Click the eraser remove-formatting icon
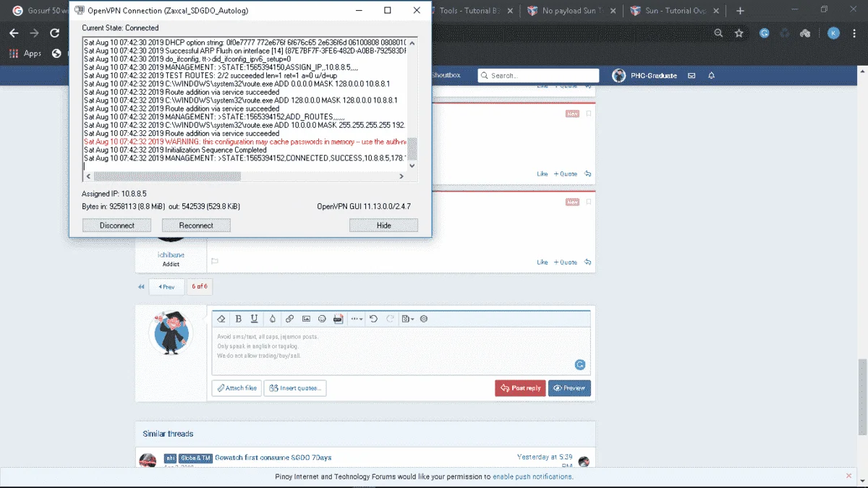The image size is (868, 488). point(221,319)
